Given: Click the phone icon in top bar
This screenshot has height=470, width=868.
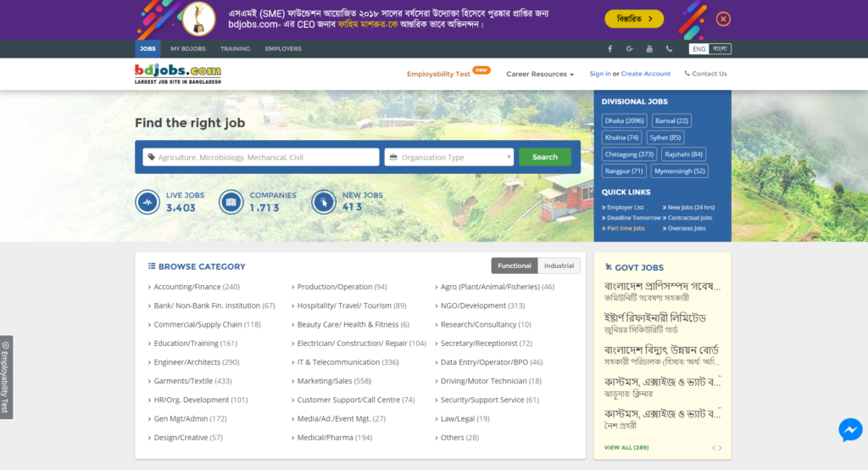Looking at the screenshot, I should pyautogui.click(x=669, y=49).
